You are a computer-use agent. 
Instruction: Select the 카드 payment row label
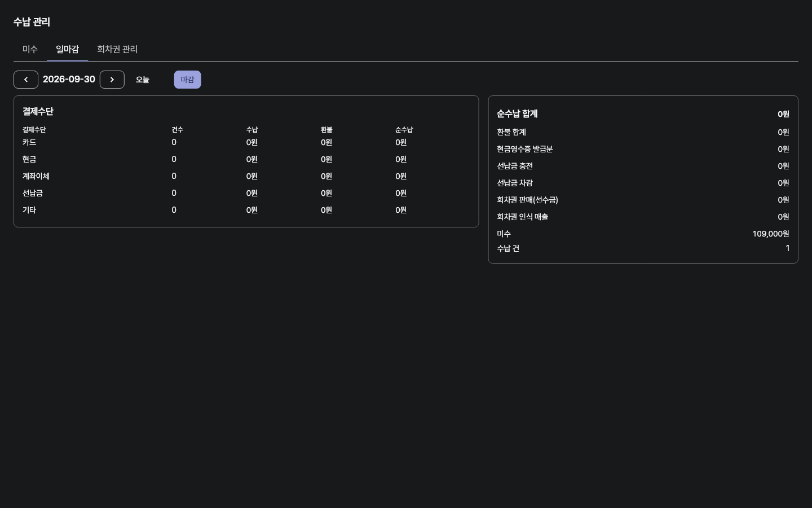(x=29, y=142)
